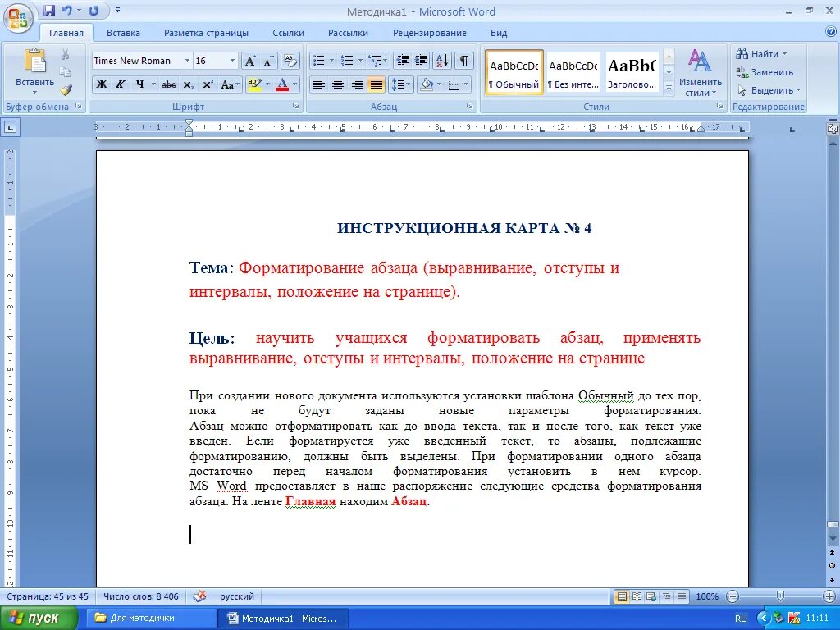Viewport: 840px width, 630px height.
Task: Open Word help question icon
Action: click(831, 32)
